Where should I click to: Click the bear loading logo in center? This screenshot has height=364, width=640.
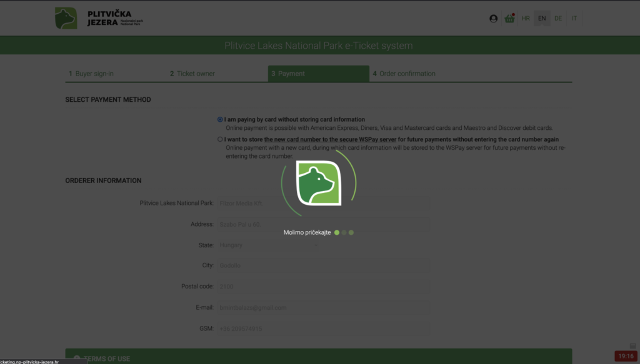[x=319, y=183]
